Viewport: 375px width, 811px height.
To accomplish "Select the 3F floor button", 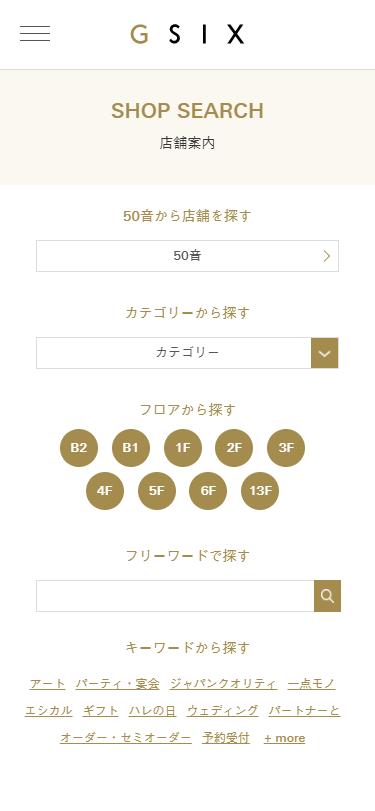I will point(286,448).
